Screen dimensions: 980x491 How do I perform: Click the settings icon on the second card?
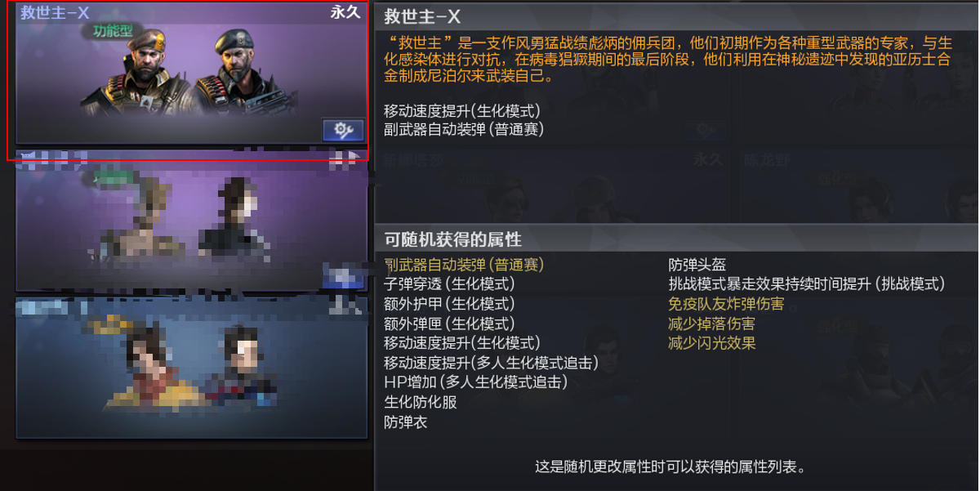point(343,275)
